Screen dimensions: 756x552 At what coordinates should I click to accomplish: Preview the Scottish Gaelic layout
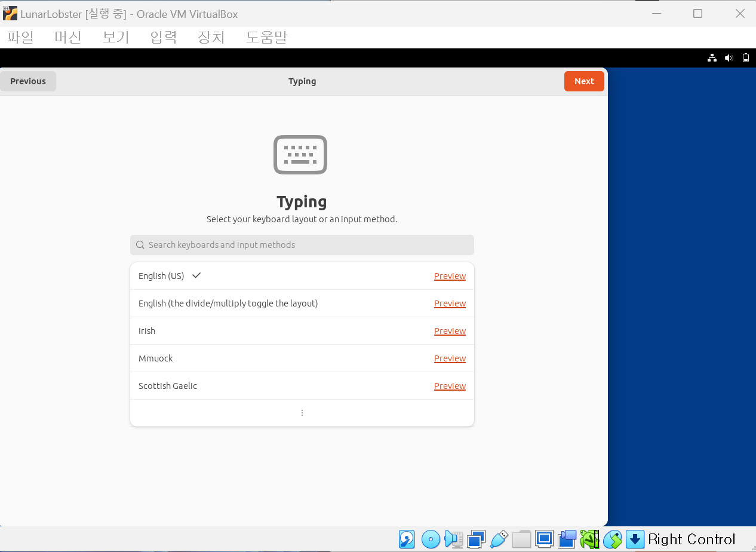(450, 386)
